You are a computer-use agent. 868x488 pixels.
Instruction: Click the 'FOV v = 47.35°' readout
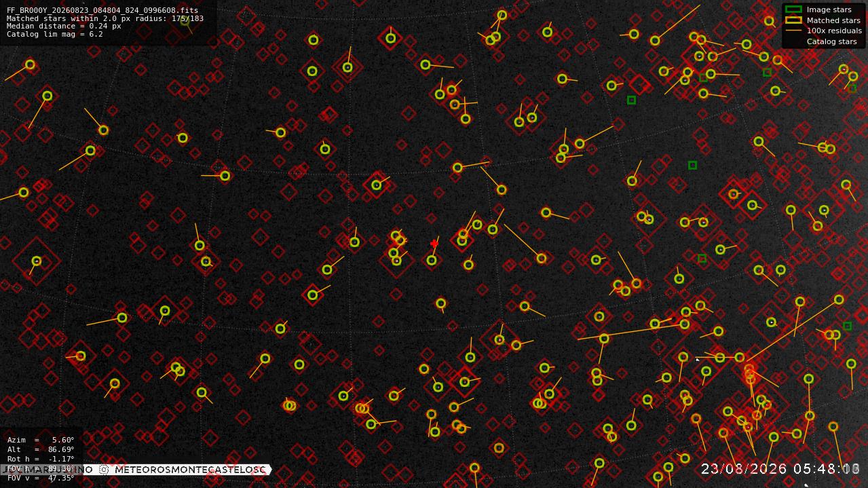pos(41,478)
